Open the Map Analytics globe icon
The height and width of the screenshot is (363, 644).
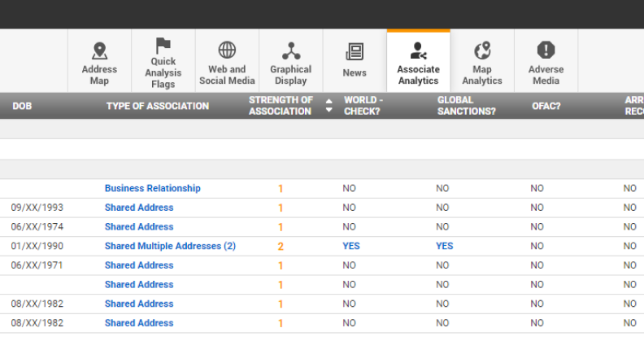point(482,50)
